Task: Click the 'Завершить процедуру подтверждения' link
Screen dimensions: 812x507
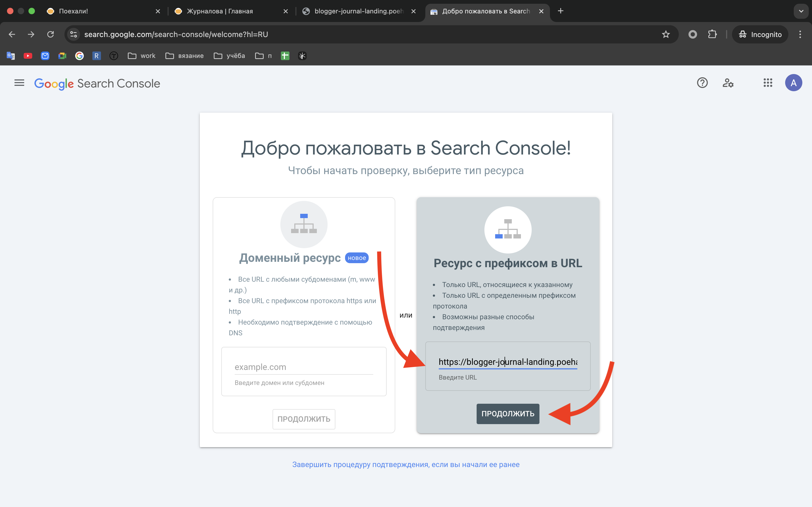Action: pos(405,464)
